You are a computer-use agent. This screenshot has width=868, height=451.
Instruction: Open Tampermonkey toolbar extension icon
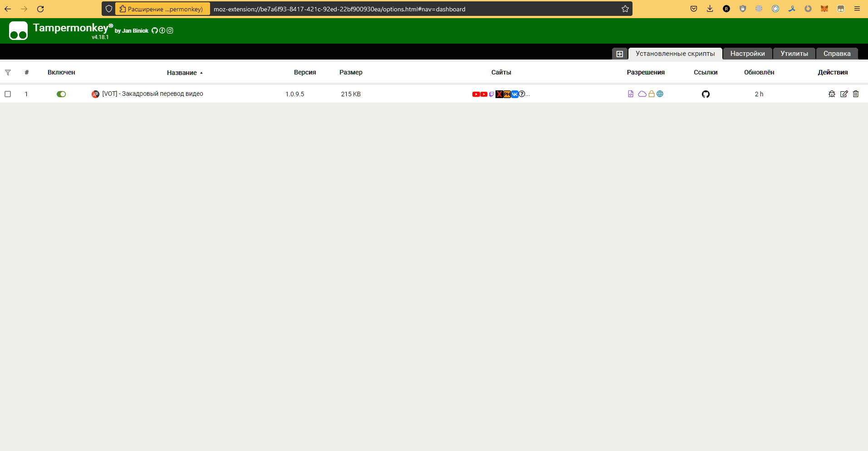pos(841,9)
